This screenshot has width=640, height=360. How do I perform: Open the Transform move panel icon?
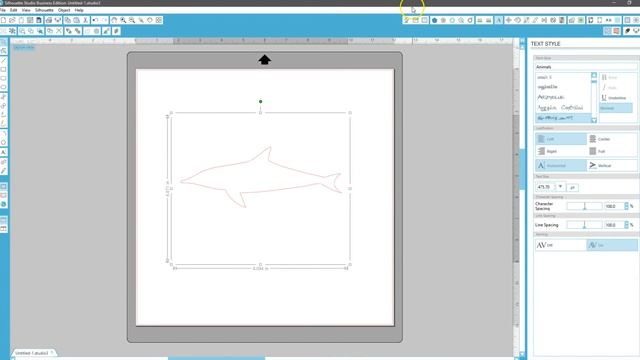point(508,20)
